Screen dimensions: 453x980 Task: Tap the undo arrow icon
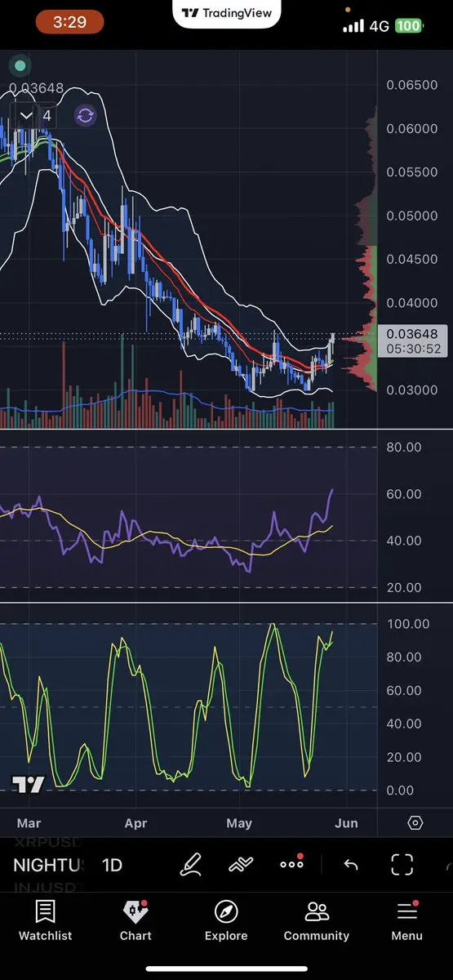(x=351, y=865)
